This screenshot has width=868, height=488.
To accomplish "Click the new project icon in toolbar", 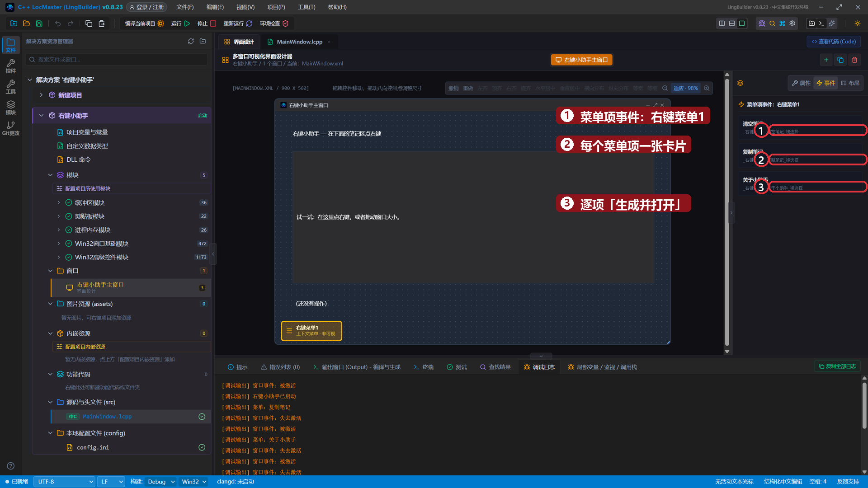I will click(x=14, y=23).
